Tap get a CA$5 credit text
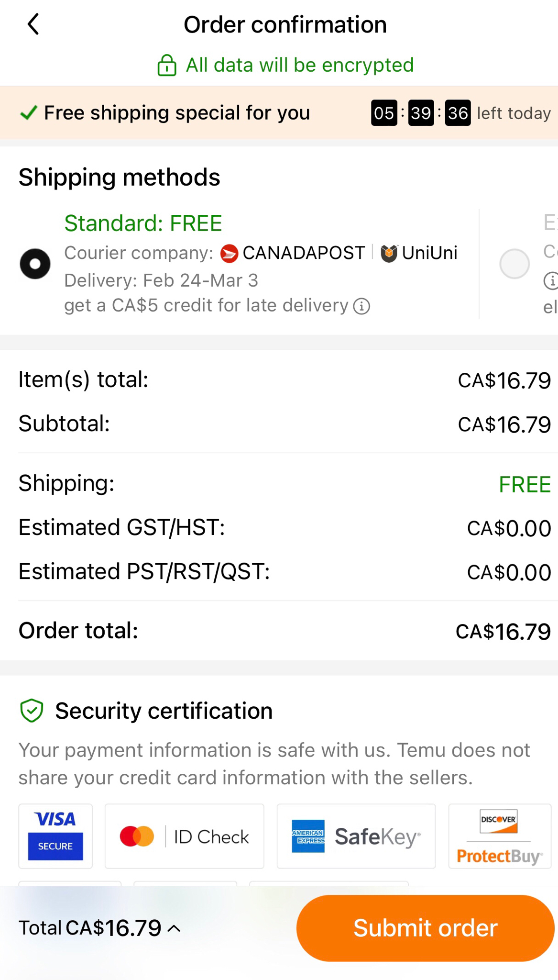This screenshot has width=558, height=980. pos(206,306)
